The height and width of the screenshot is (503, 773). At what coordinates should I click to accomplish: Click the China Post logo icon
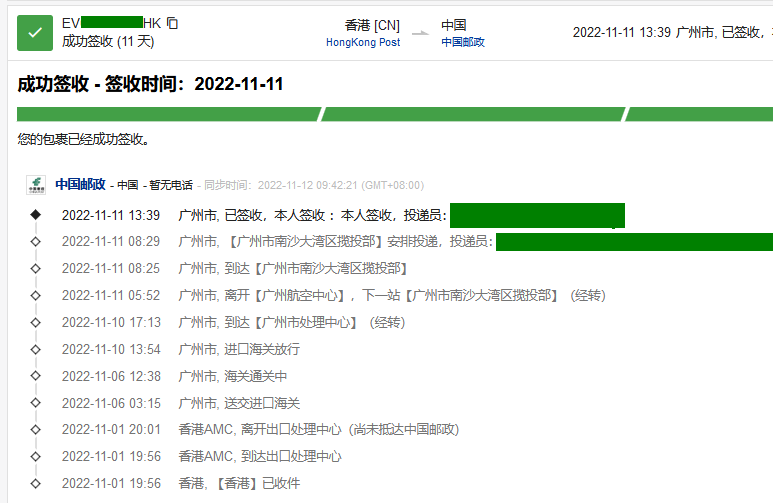[x=35, y=185]
